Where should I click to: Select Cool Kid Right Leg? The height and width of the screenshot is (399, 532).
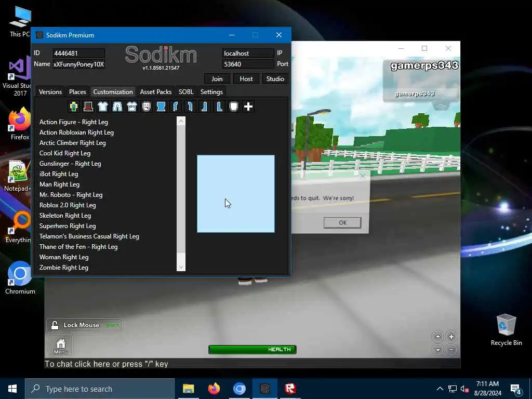click(65, 153)
